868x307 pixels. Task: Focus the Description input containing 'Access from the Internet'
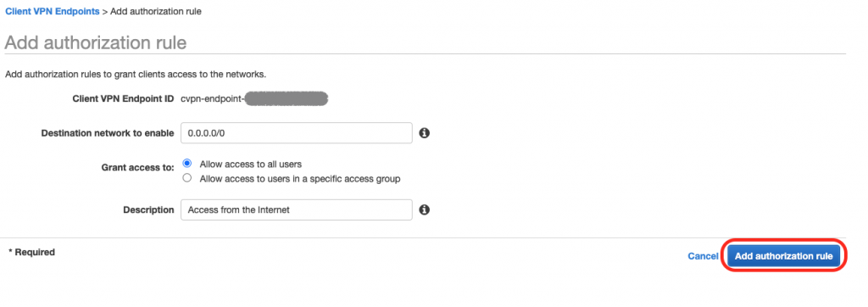click(x=296, y=209)
